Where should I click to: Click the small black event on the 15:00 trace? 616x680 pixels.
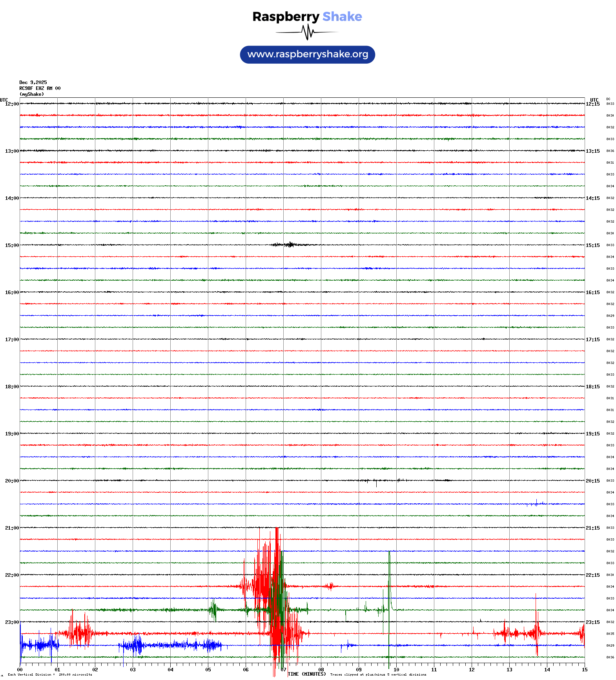pyautogui.click(x=290, y=245)
